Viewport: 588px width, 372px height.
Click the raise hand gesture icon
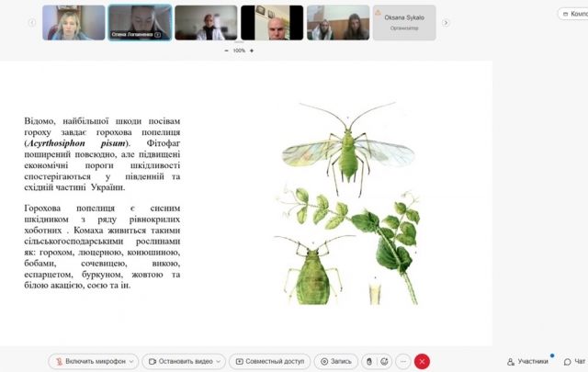[369, 362]
